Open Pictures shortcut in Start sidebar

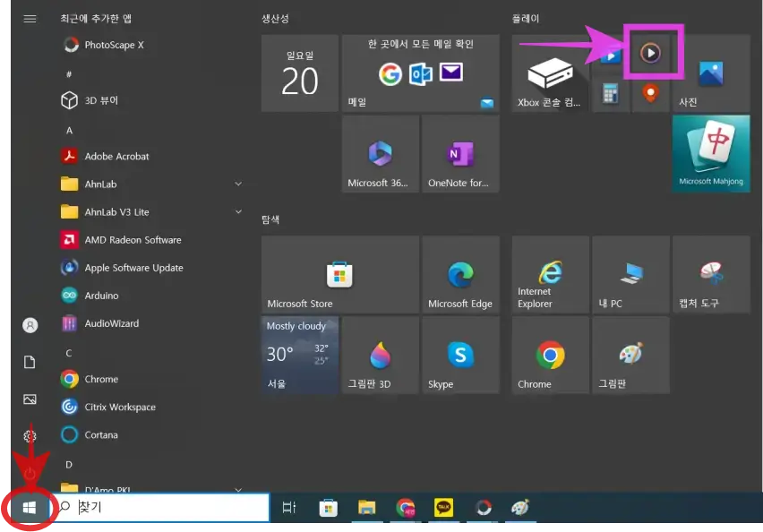pyautogui.click(x=30, y=399)
